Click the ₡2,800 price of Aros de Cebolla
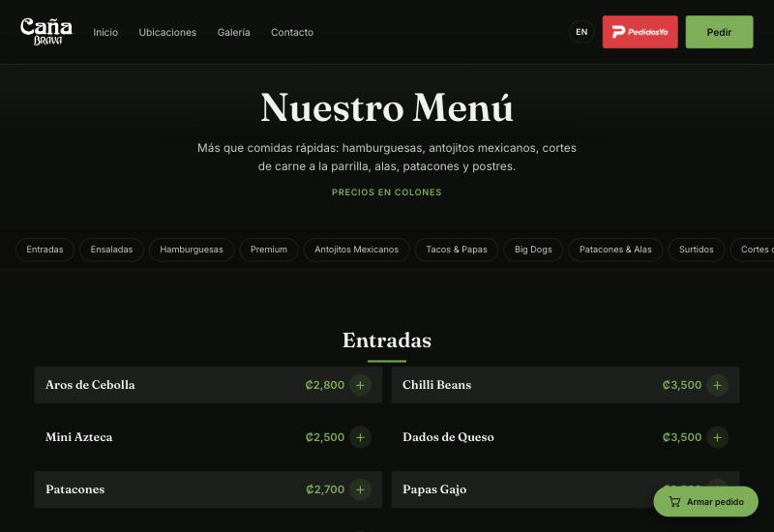Image resolution: width=774 pixels, height=532 pixels. pyautogui.click(x=325, y=385)
